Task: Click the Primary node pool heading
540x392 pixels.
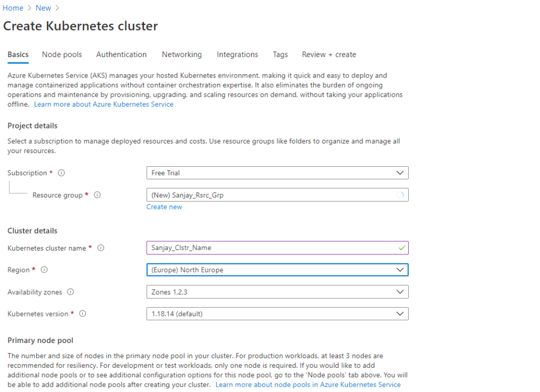Action: pyautogui.click(x=40, y=340)
